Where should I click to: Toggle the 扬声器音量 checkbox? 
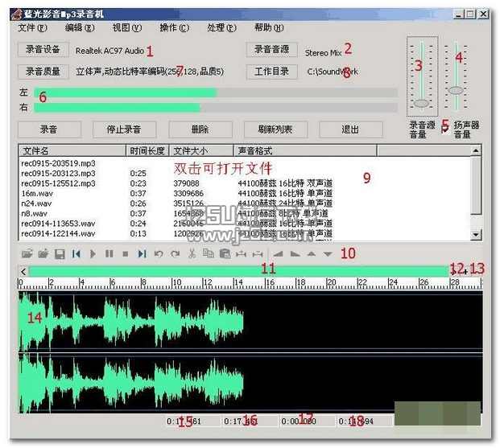(445, 129)
